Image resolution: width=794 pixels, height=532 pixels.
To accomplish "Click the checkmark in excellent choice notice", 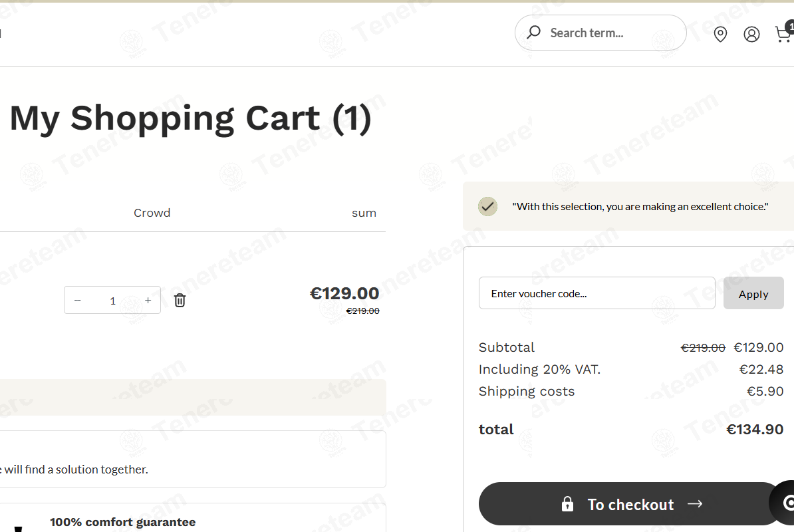I will (x=487, y=206).
